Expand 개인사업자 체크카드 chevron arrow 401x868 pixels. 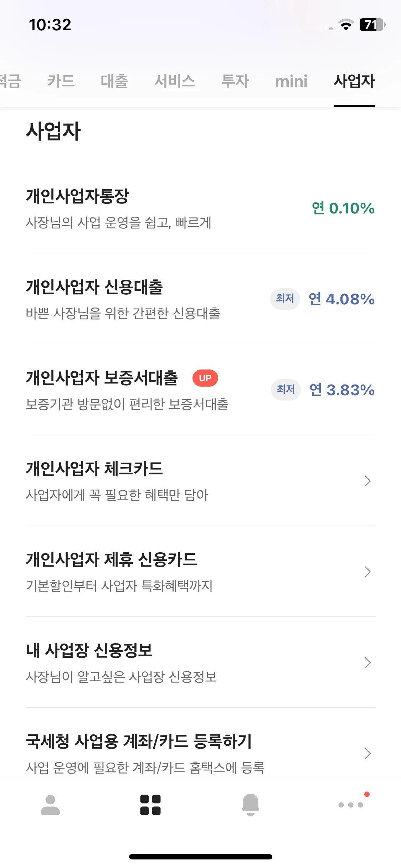pos(368,481)
